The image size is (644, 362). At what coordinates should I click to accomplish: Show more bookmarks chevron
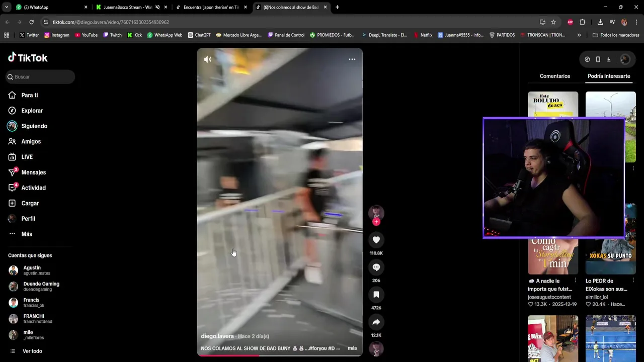tap(579, 35)
